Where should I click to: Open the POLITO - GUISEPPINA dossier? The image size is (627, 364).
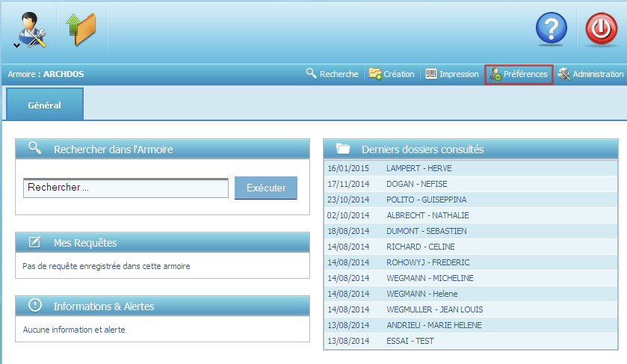tap(426, 200)
